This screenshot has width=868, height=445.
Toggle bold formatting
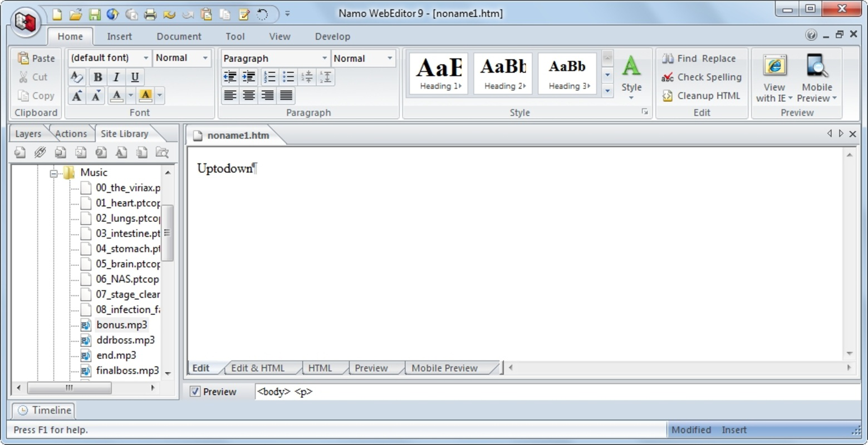point(98,77)
